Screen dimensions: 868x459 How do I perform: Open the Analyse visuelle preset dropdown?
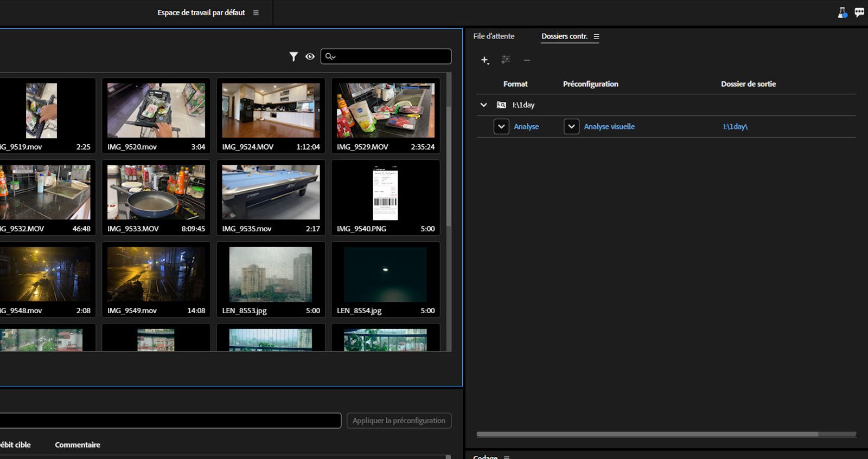571,127
